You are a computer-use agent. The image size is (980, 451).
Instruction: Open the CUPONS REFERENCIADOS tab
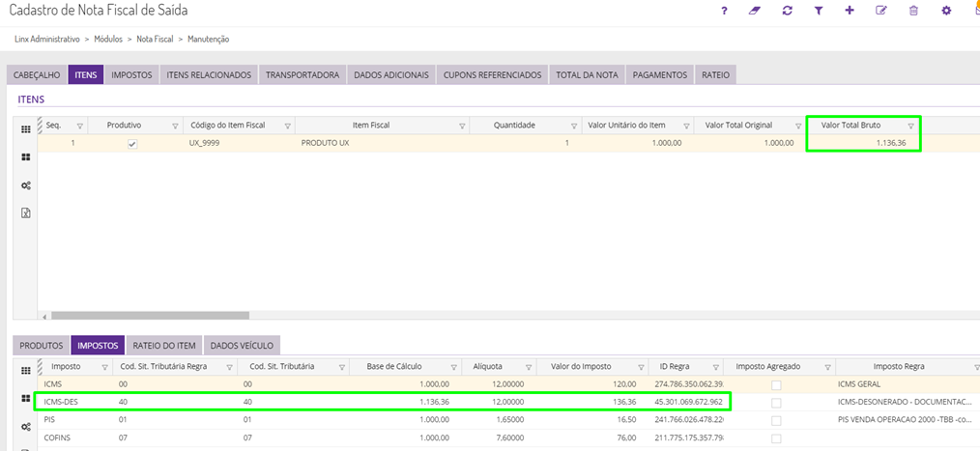[493, 75]
